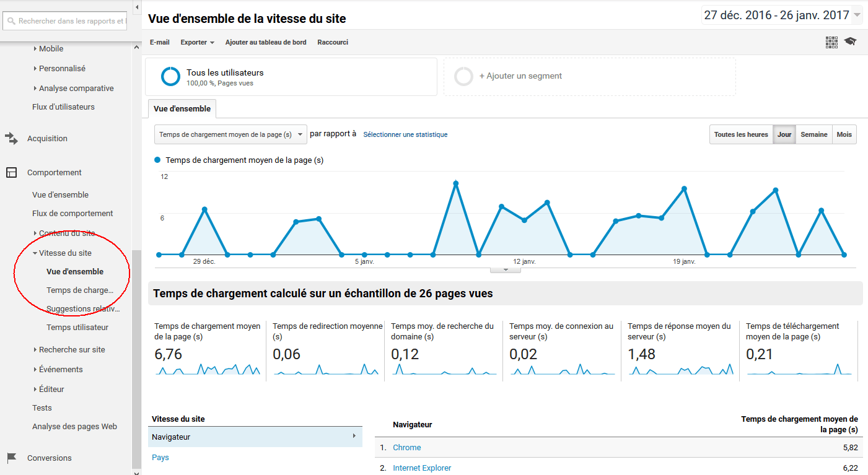Open the Chrome browser report link
This screenshot has height=475, width=868.
(x=406, y=447)
